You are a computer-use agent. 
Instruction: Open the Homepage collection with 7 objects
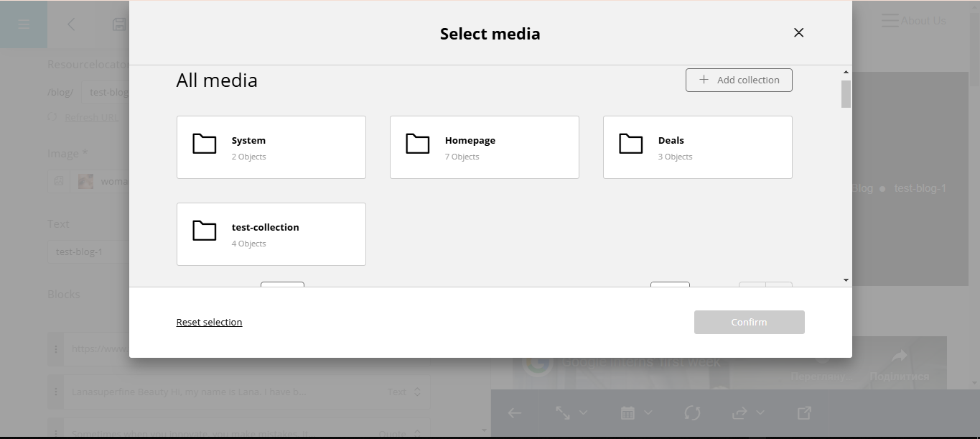tap(484, 147)
